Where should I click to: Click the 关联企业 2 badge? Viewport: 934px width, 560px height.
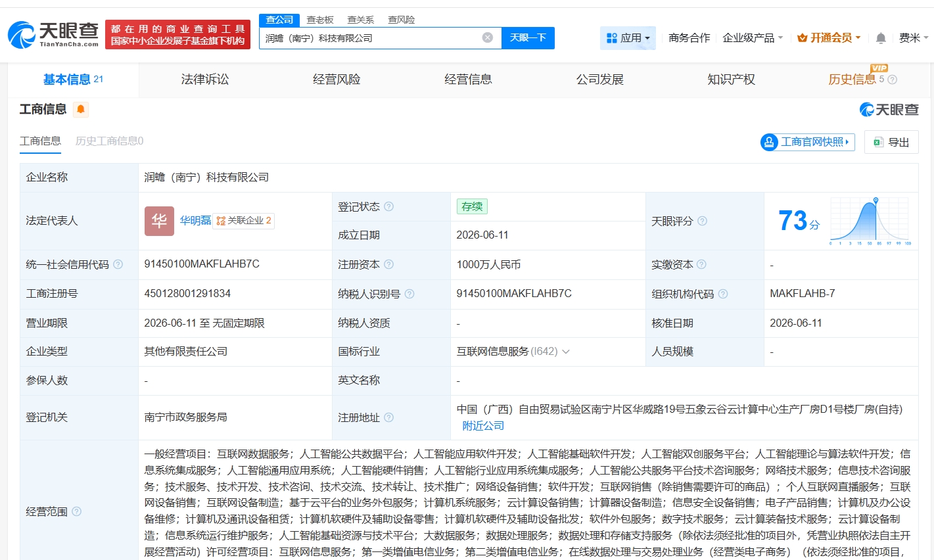tap(244, 221)
